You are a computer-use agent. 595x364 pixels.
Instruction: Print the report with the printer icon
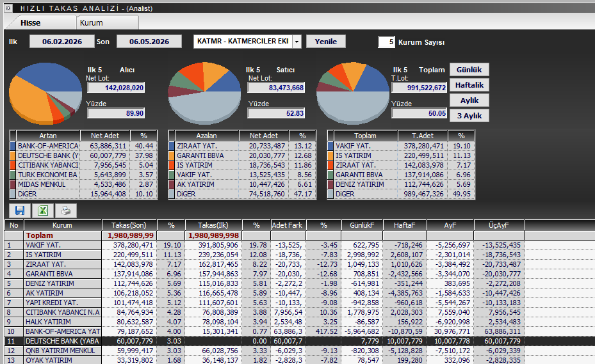click(x=65, y=211)
